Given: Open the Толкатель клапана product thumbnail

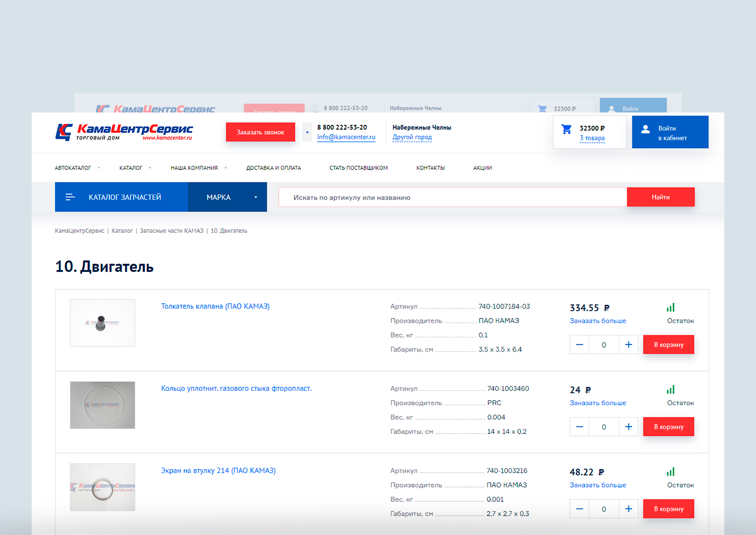Looking at the screenshot, I should point(102,323).
